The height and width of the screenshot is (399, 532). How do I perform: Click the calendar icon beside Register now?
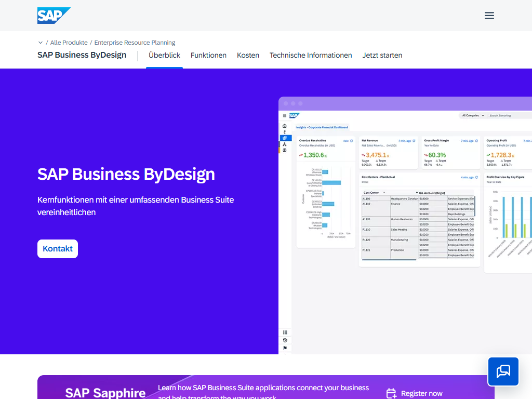tap(392, 394)
